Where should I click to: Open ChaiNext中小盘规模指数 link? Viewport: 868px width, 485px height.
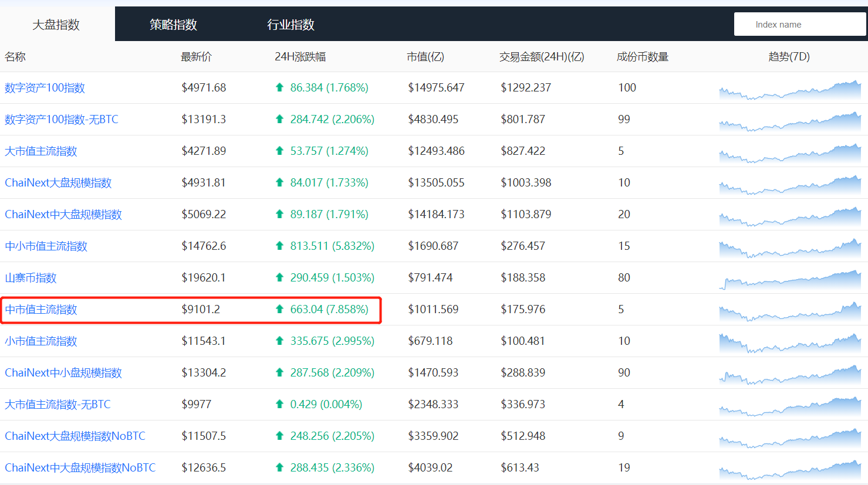[x=63, y=373]
